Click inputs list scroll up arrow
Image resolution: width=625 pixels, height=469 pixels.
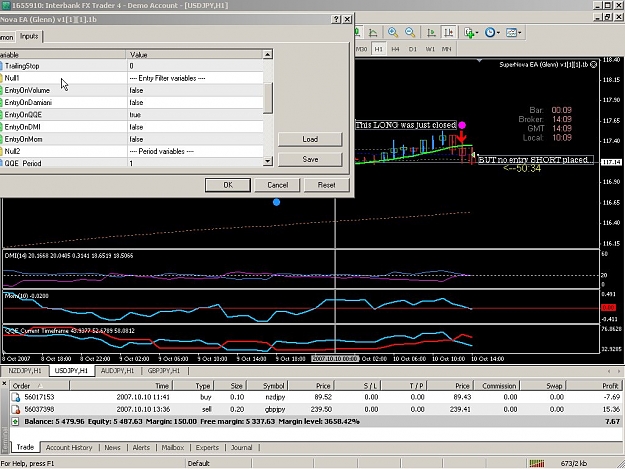tap(267, 54)
